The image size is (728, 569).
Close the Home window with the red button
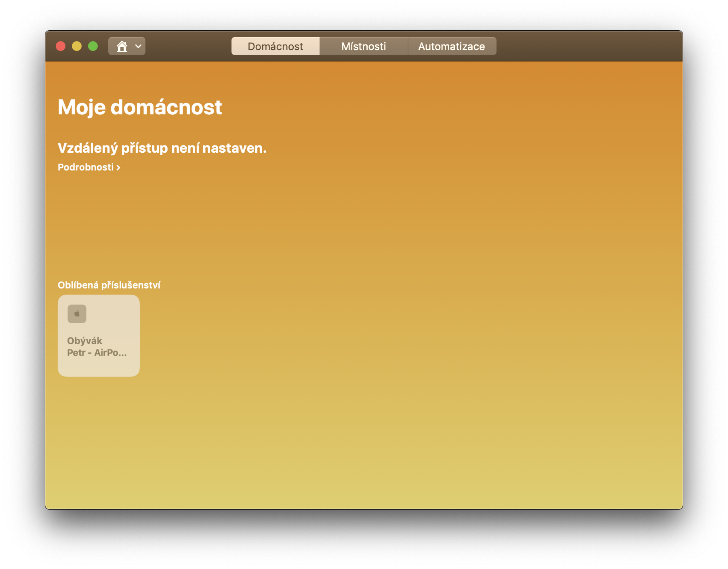tap(61, 46)
